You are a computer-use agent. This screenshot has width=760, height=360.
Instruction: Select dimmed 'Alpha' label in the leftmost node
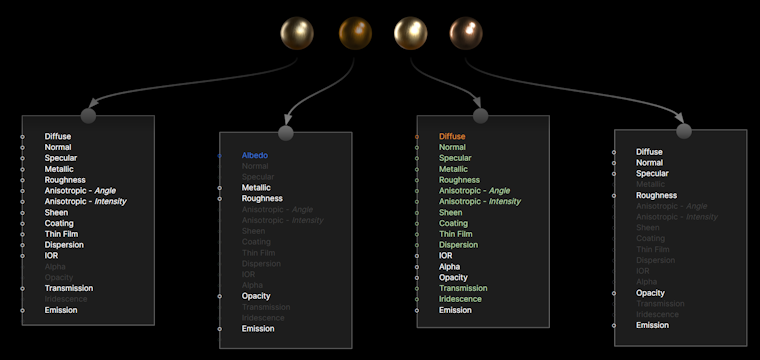pyautogui.click(x=55, y=266)
